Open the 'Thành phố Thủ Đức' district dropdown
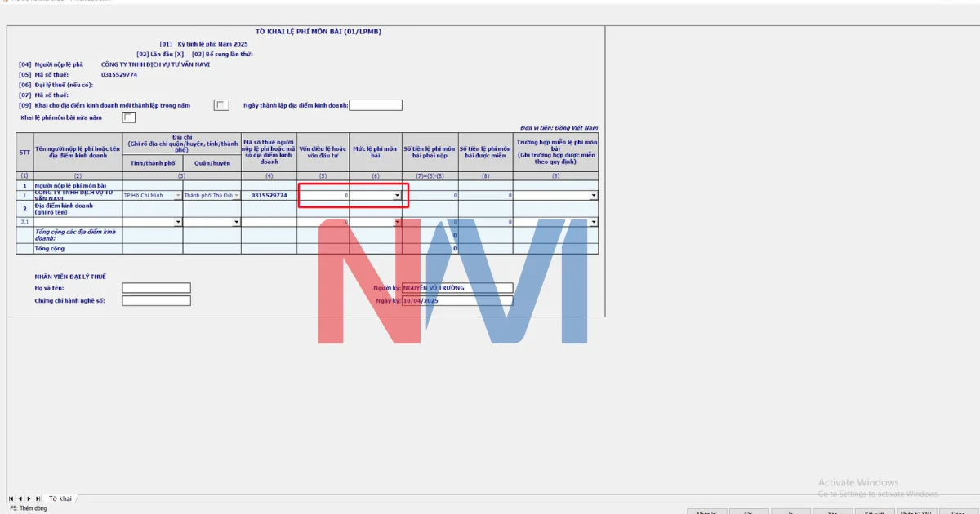Image resolution: width=980 pixels, height=514 pixels. [237, 196]
